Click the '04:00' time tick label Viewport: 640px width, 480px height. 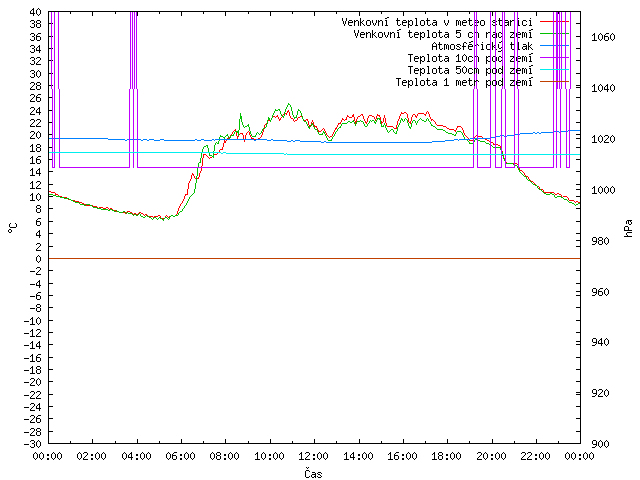coord(136,456)
